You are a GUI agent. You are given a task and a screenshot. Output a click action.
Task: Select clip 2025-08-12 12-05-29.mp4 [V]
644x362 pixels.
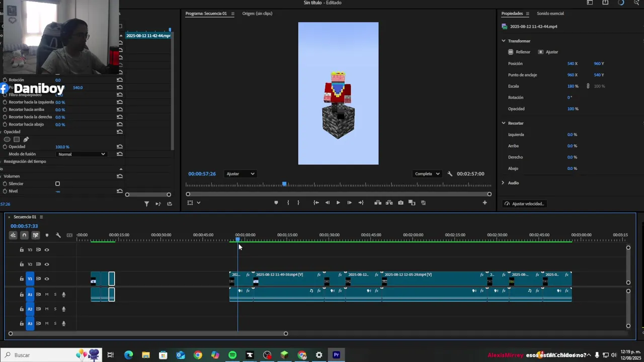click(x=434, y=279)
